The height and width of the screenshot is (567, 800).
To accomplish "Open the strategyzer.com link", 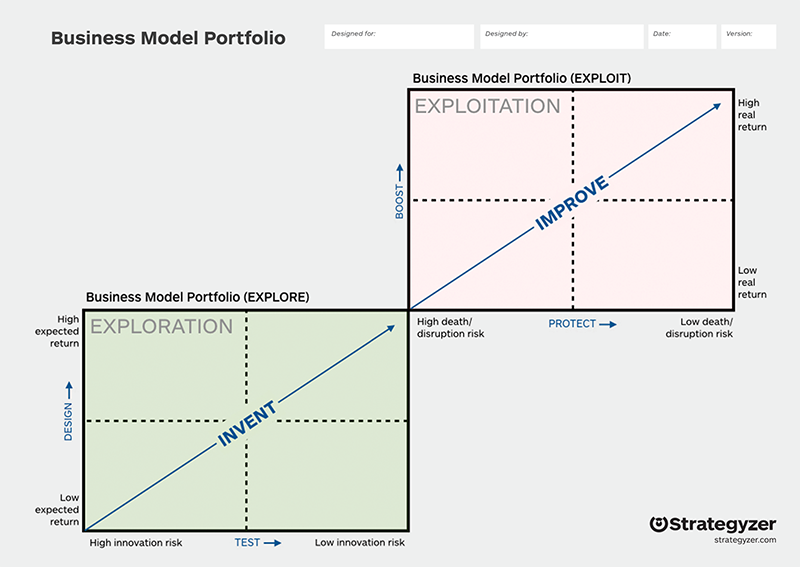I will pos(745,540).
